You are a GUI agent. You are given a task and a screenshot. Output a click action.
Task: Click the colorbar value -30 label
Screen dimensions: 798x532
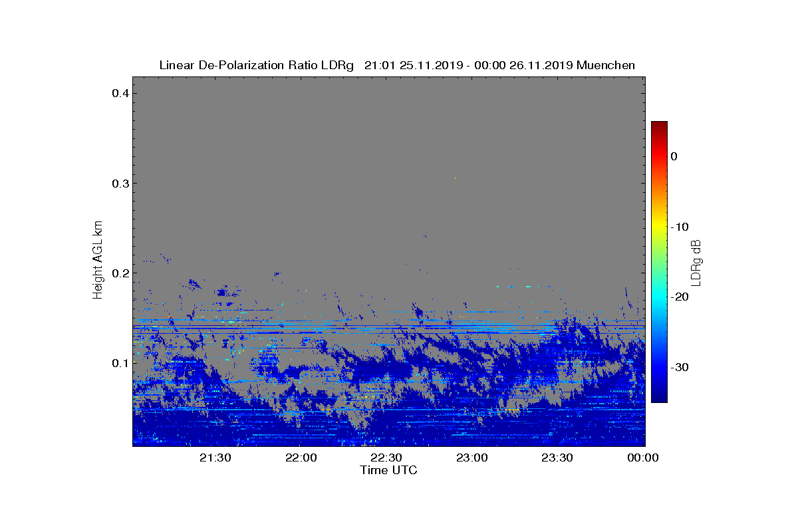point(679,367)
